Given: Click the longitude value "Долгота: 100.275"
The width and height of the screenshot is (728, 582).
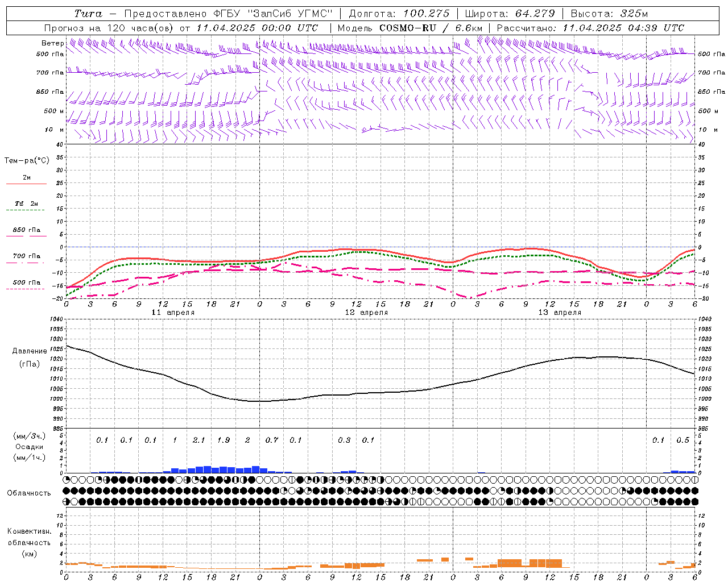Looking at the screenshot, I should pyautogui.click(x=399, y=14).
